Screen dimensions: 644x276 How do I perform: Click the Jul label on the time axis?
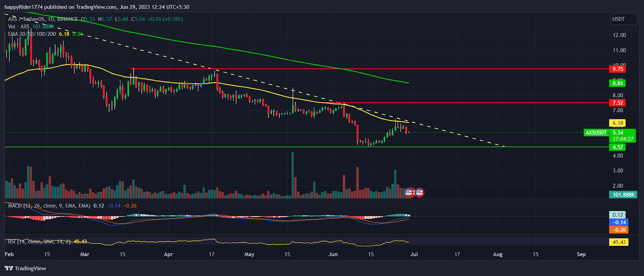coord(414,254)
